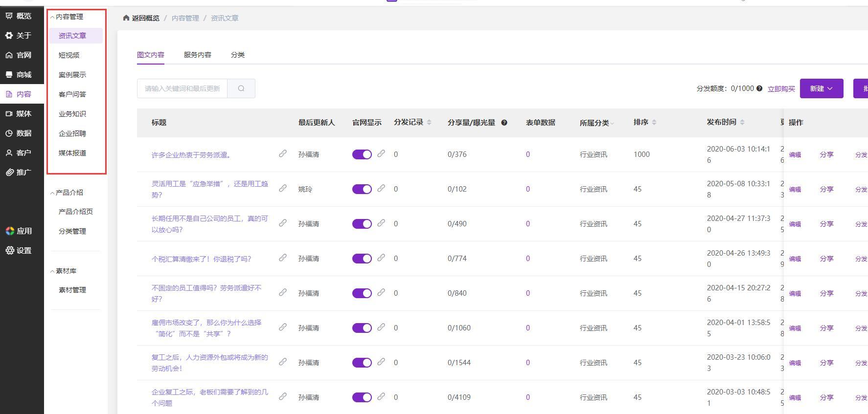Open the 设置 settings section

19,251
